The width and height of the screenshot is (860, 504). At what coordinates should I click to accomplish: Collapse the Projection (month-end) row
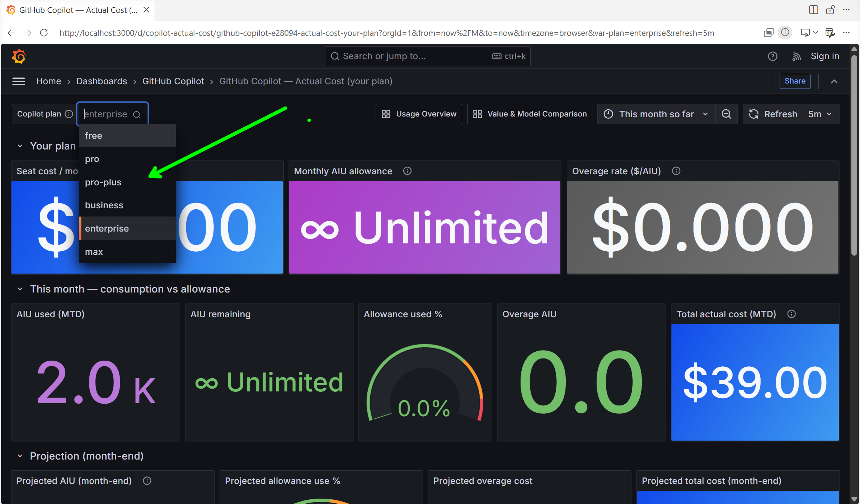[x=20, y=456]
